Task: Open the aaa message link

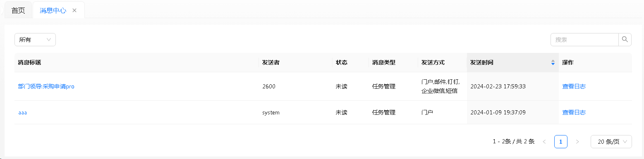Action: (22, 112)
